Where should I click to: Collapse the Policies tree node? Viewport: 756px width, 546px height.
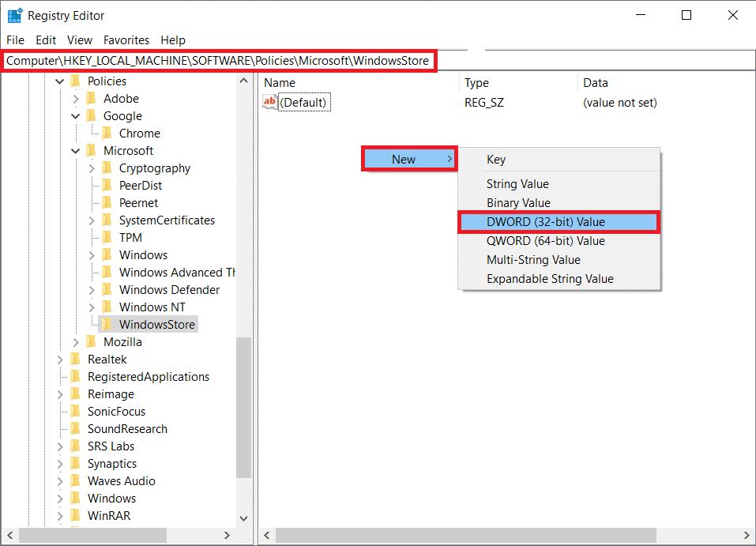pos(60,81)
